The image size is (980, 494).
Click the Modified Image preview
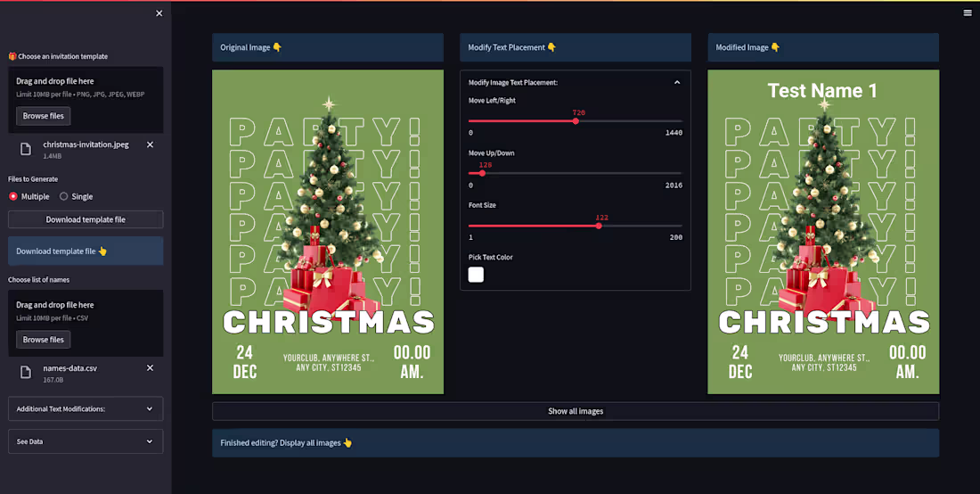[x=823, y=232]
